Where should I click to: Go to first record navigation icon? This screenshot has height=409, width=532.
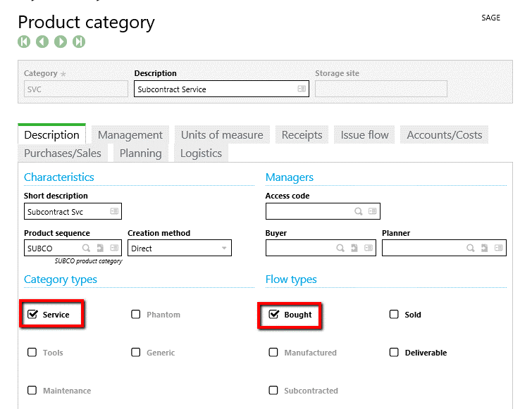point(24,42)
